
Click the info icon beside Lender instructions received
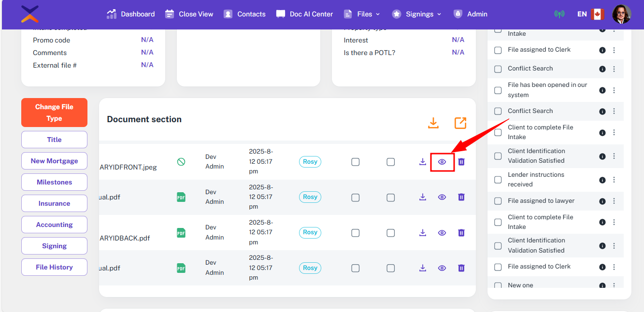click(x=602, y=180)
